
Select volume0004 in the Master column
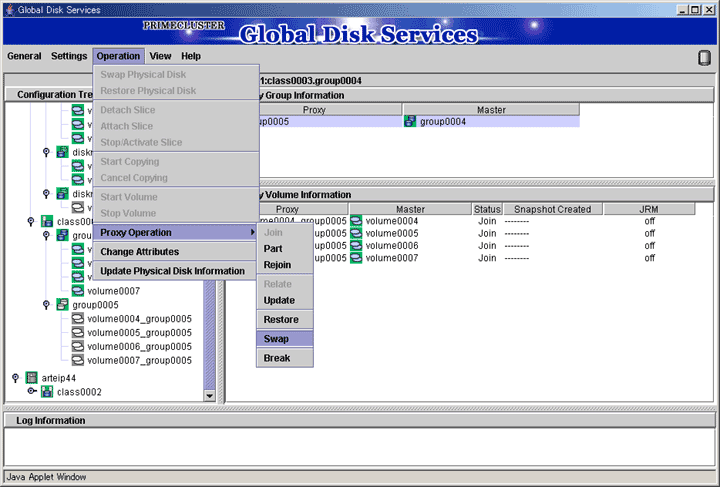392,221
